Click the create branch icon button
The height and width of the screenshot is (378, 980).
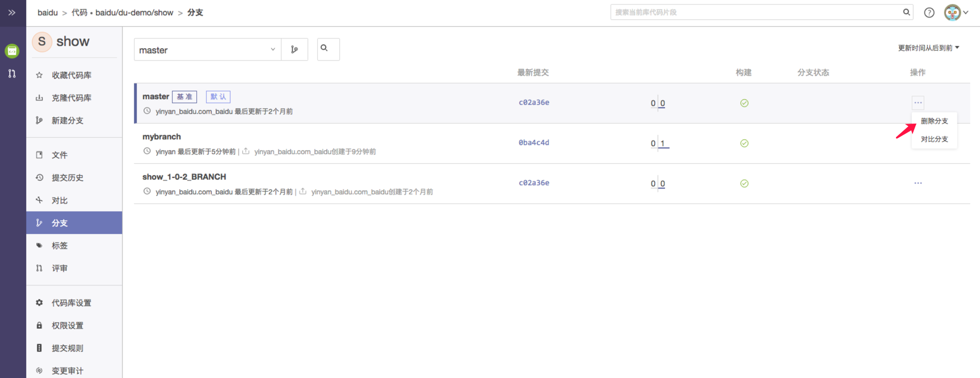coord(295,50)
